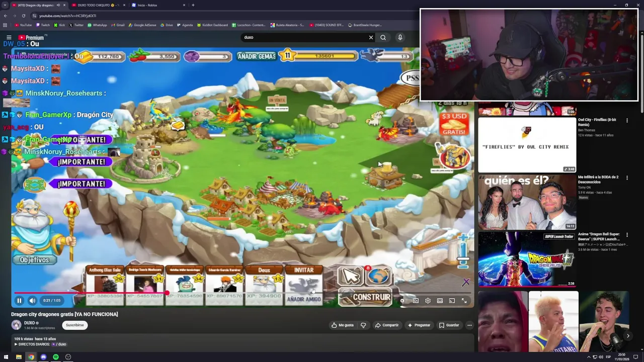Clear the search box with X
Screen dimensions: 644x362
click(371, 38)
